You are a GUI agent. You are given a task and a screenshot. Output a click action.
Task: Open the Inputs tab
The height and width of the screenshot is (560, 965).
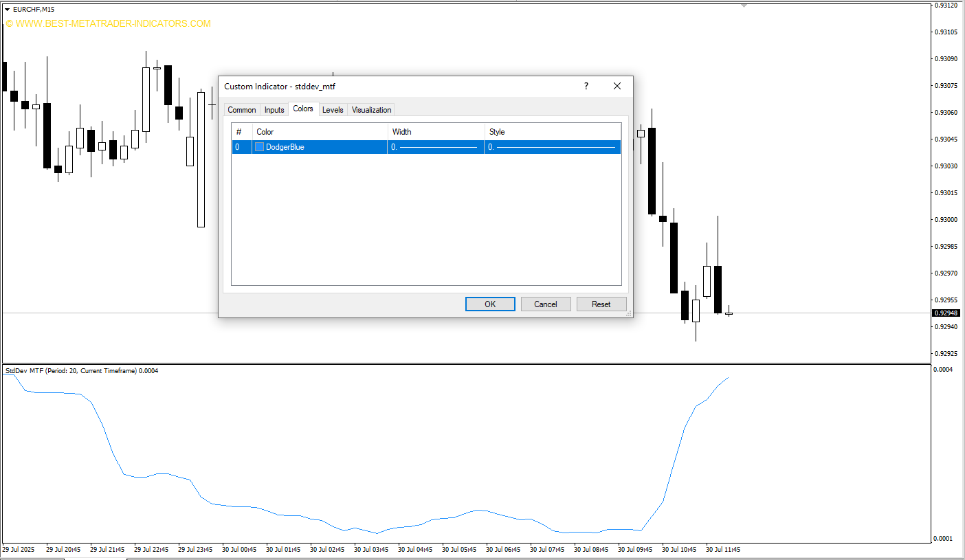(274, 110)
